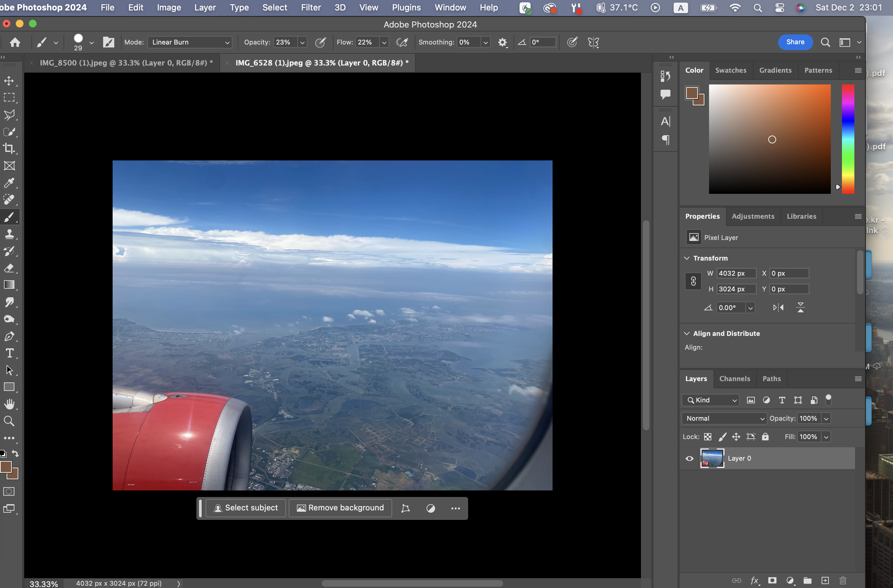
Task: Click the add layer mask icon
Action: point(772,580)
